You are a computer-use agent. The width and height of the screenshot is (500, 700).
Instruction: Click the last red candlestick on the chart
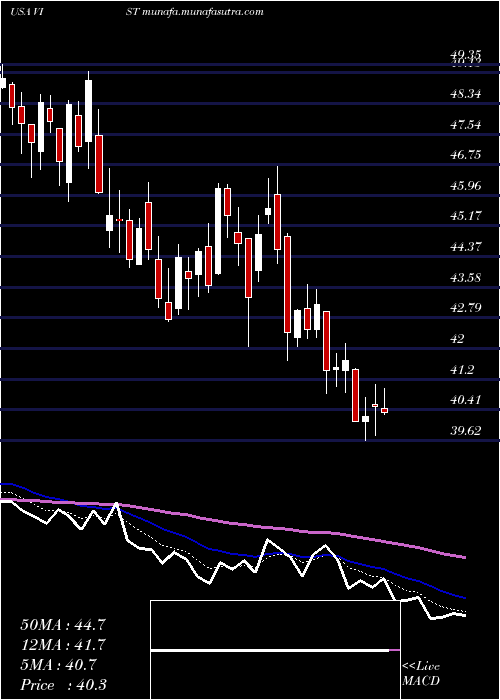[384, 410]
